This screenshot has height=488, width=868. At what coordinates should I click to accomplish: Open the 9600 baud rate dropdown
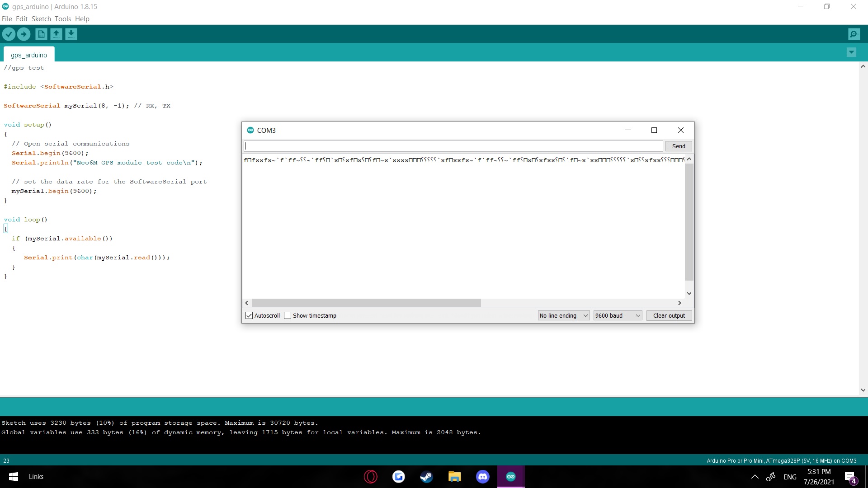click(x=618, y=315)
